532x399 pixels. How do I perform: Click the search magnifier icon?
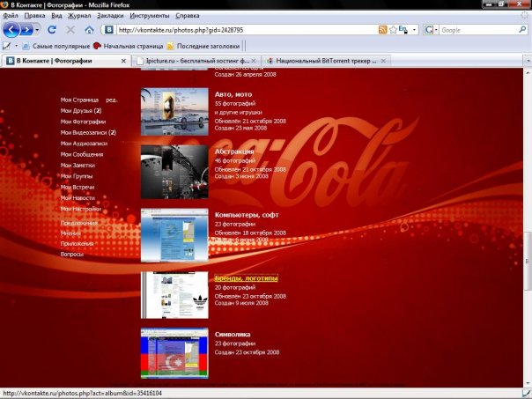522,30
